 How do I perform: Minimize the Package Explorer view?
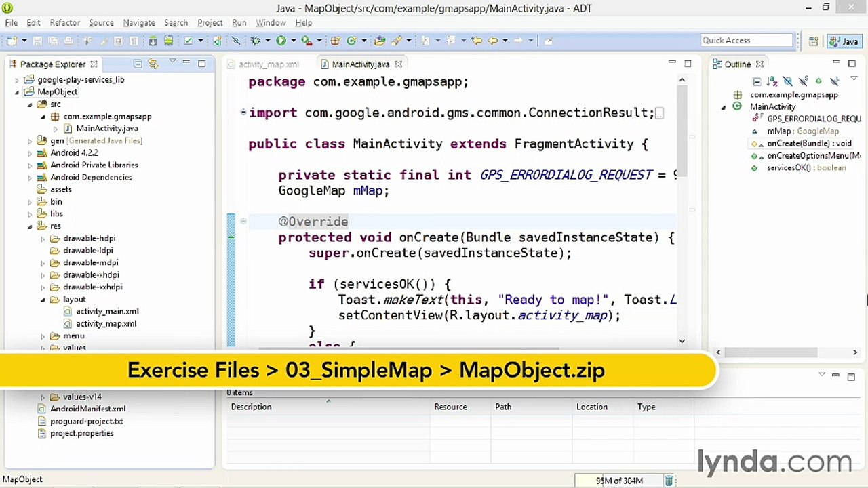[186, 62]
